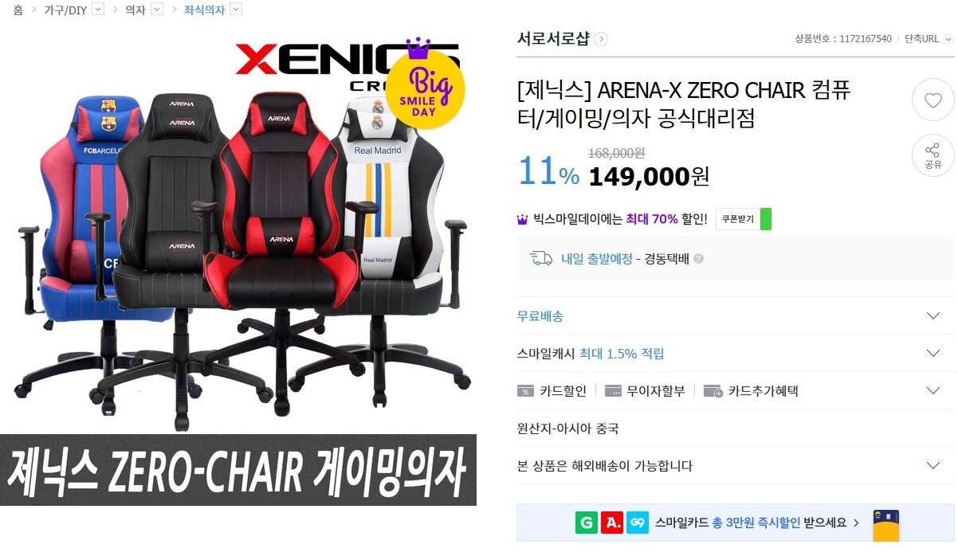Click the delivery truck icon
The image size is (958, 560).
click(x=541, y=258)
